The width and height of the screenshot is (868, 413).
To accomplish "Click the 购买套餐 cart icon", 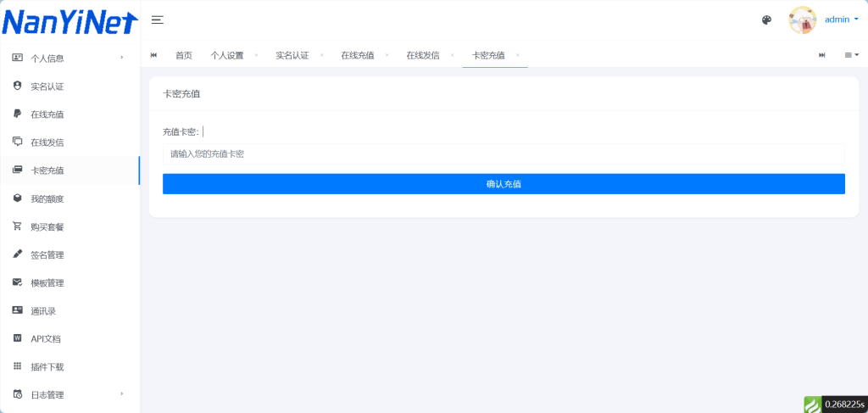I will (17, 226).
